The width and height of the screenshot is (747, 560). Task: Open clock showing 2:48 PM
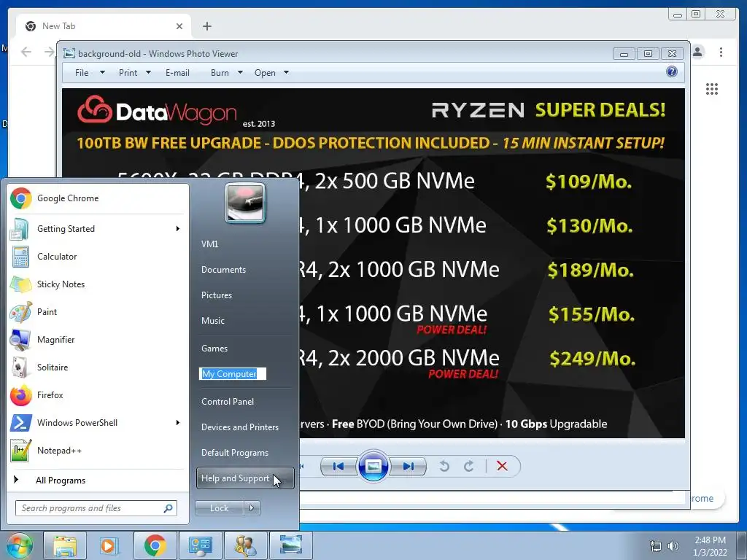tap(710, 546)
